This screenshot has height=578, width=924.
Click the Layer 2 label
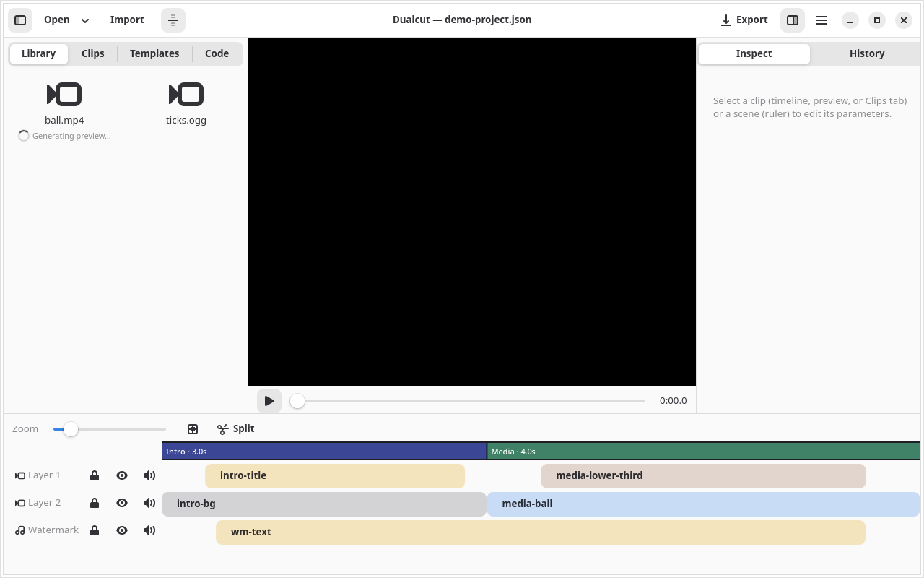pyautogui.click(x=44, y=503)
